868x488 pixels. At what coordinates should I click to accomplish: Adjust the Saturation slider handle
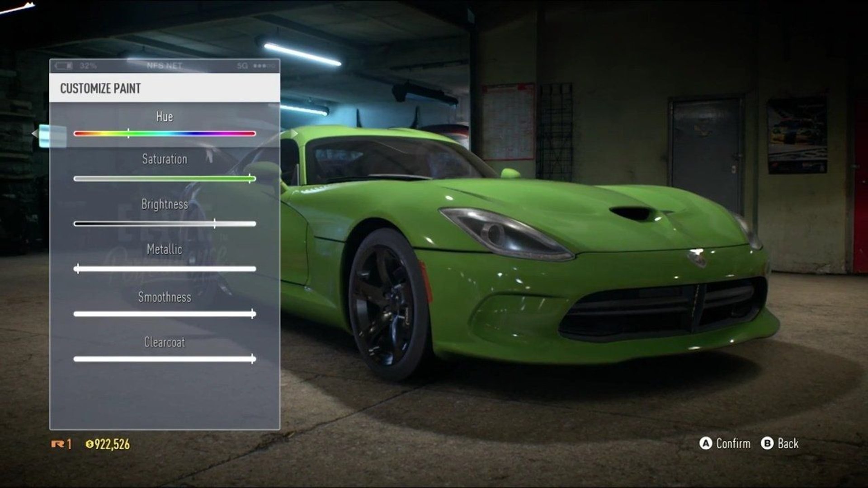pos(249,178)
